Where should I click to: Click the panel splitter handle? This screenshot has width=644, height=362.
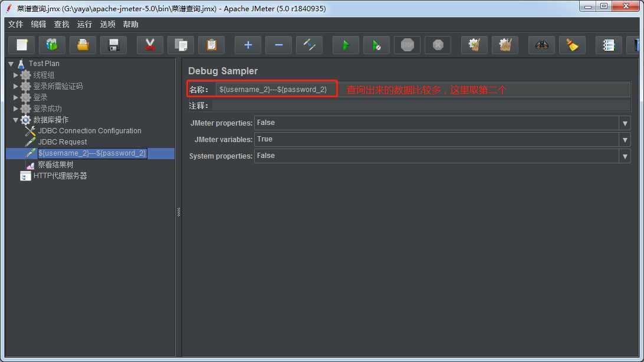pyautogui.click(x=179, y=212)
